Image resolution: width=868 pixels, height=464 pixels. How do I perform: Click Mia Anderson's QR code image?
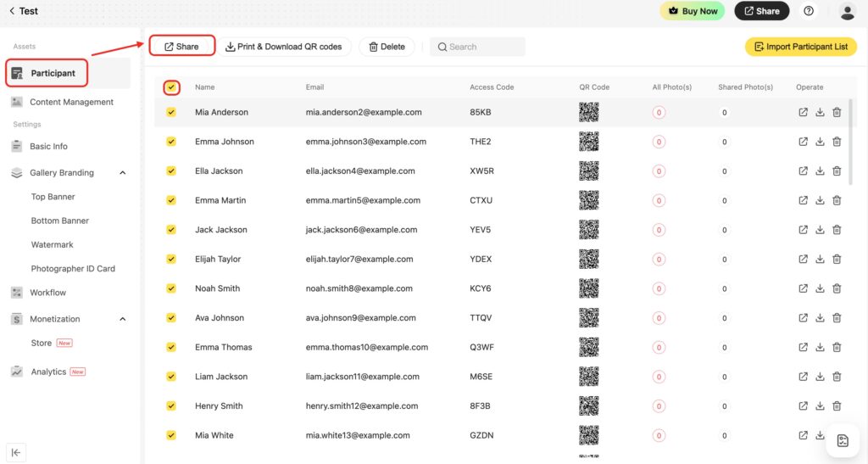tap(588, 112)
